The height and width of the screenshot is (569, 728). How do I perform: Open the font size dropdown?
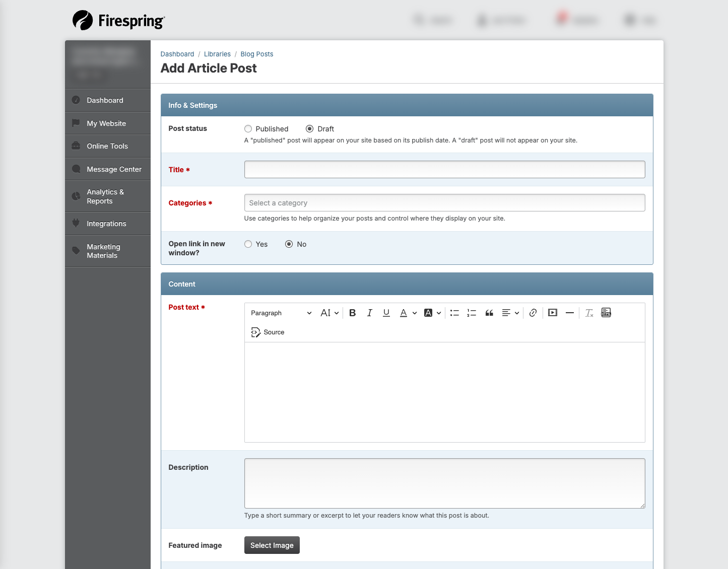click(329, 313)
